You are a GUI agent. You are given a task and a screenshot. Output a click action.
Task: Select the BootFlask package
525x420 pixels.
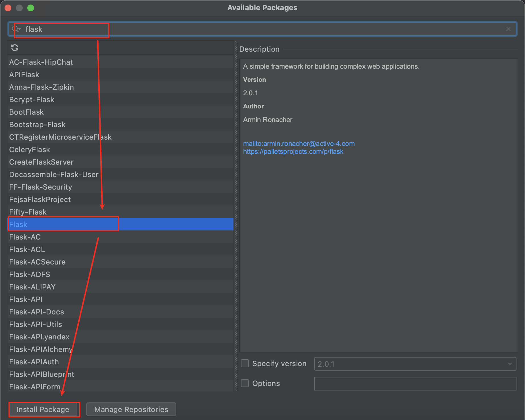120,112
